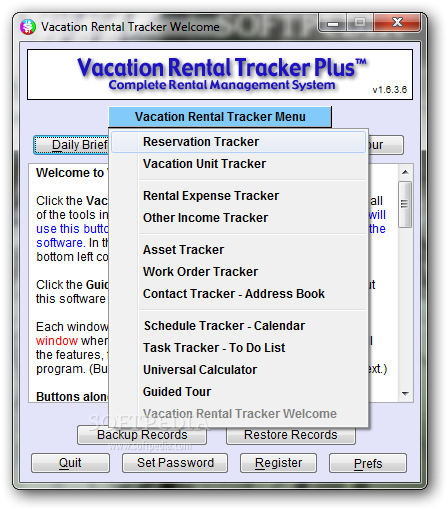Click the Restore Records button
Image resolution: width=448 pixels, height=510 pixels.
(x=291, y=435)
